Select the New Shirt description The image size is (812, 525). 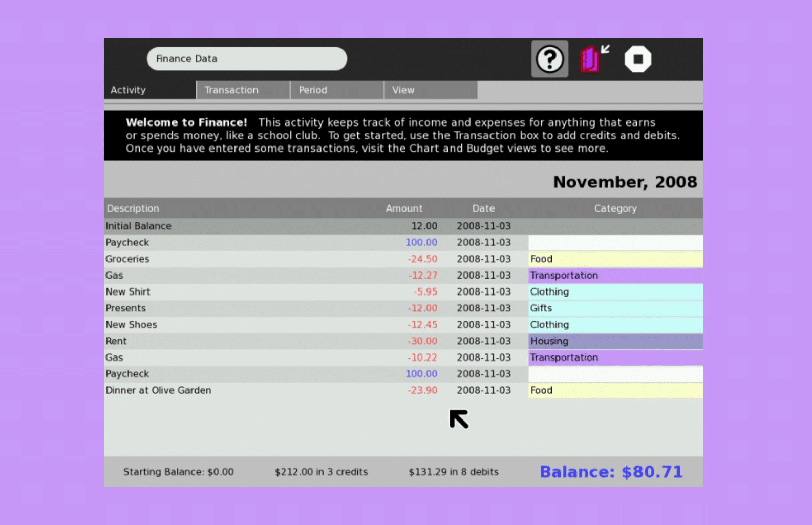tap(128, 291)
